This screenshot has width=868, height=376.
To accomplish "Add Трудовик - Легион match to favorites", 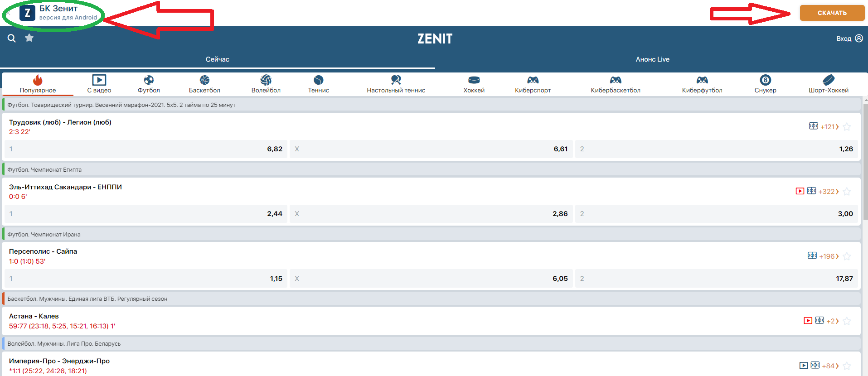I will point(847,127).
